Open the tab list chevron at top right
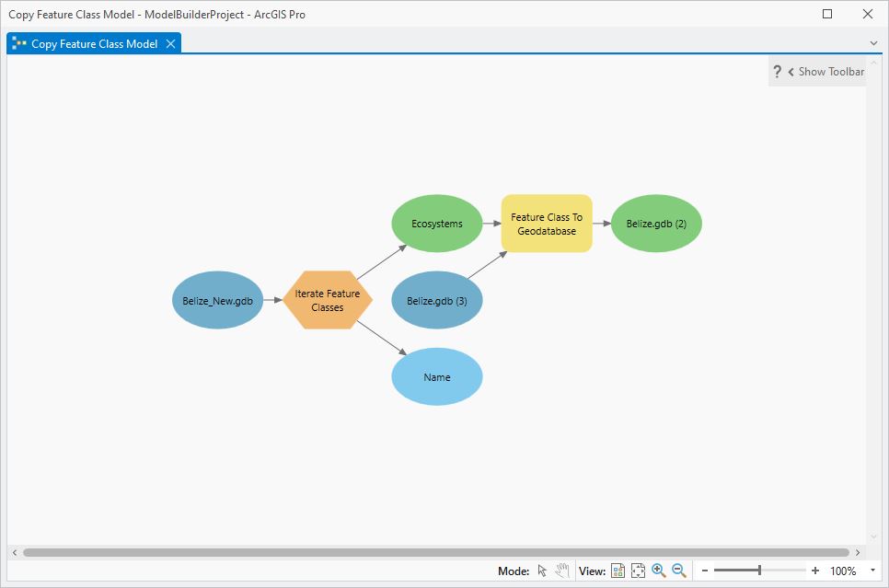 872,43
